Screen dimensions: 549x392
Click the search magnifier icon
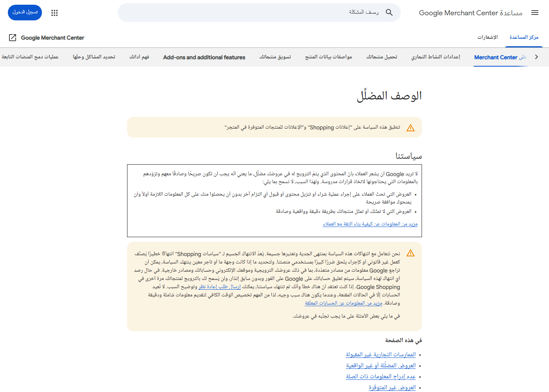[x=389, y=13]
